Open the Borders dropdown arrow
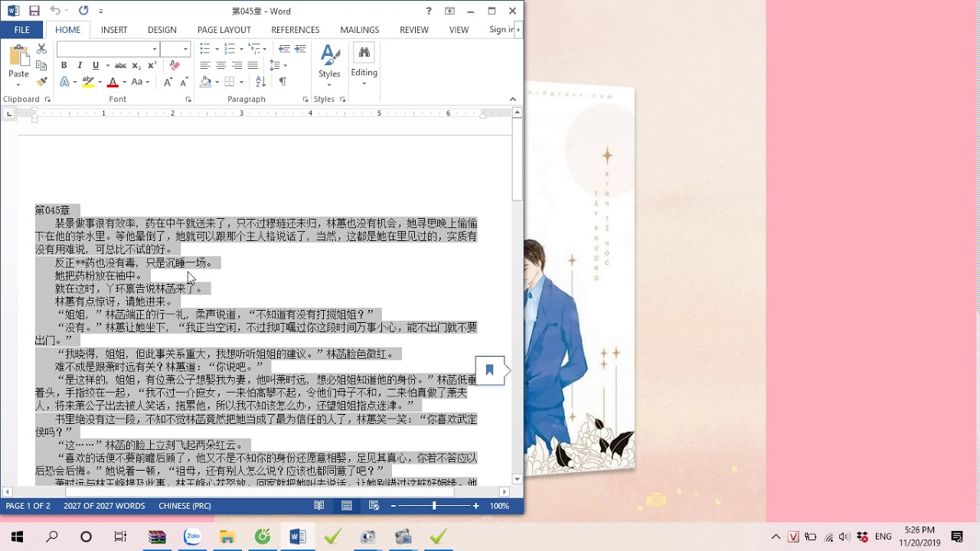 point(241,82)
